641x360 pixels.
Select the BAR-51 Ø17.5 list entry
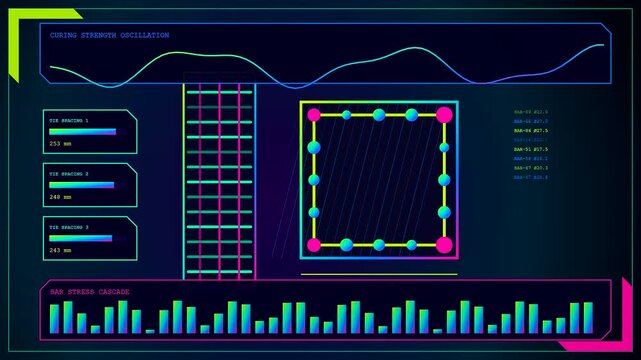click(x=531, y=150)
